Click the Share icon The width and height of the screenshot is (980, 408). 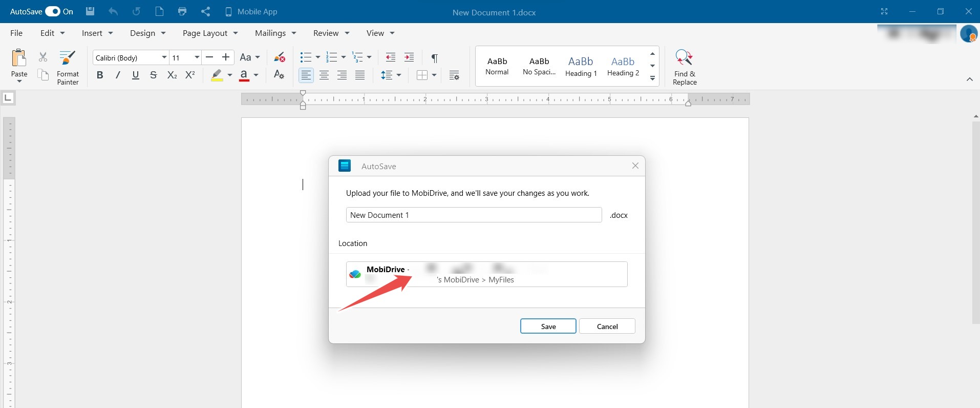pos(205,11)
